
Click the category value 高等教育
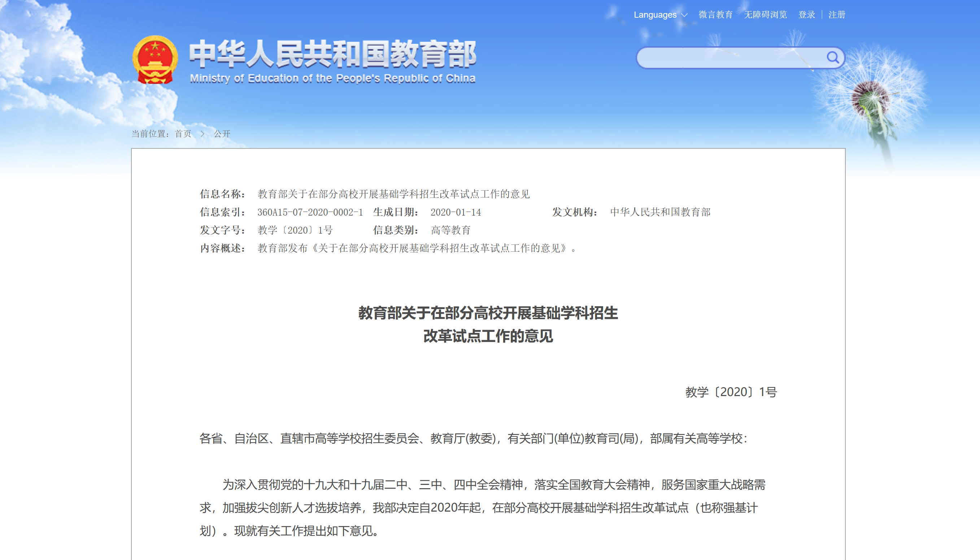point(450,230)
